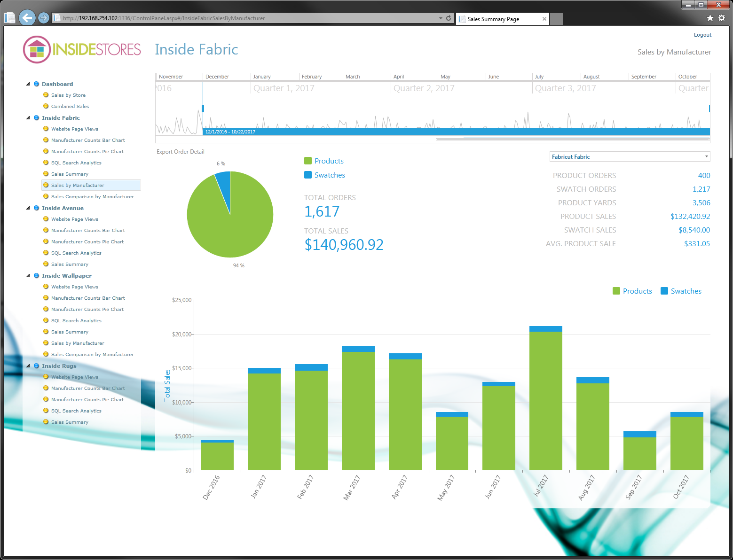Open Inside Avenue Manufacturer Counts Pie Chart
The width and height of the screenshot is (733, 560).
click(87, 242)
